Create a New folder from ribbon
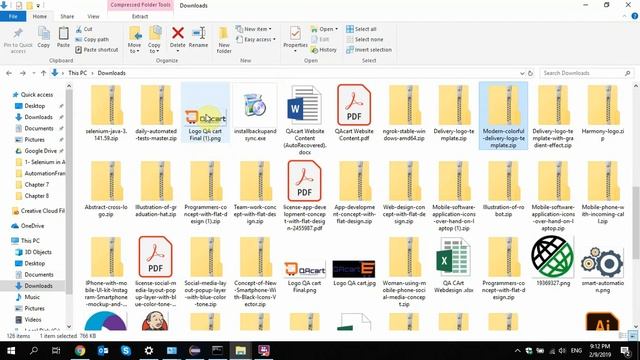 pyautogui.click(x=224, y=40)
